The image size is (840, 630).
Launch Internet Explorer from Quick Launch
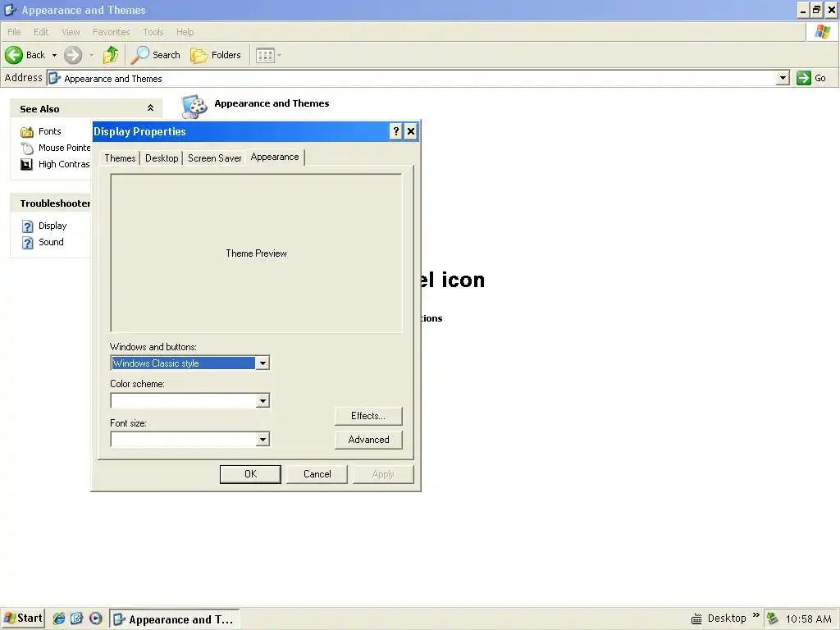tap(59, 619)
